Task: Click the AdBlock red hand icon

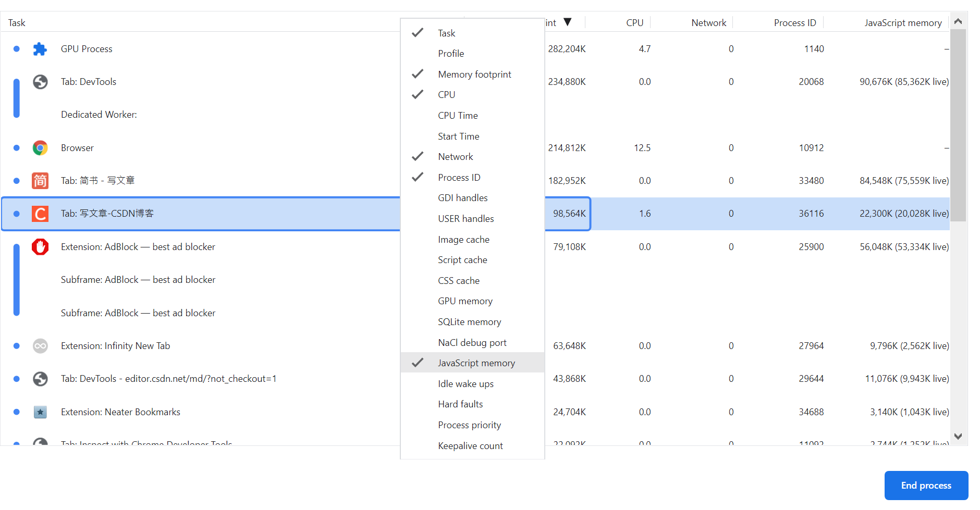Action: point(40,247)
